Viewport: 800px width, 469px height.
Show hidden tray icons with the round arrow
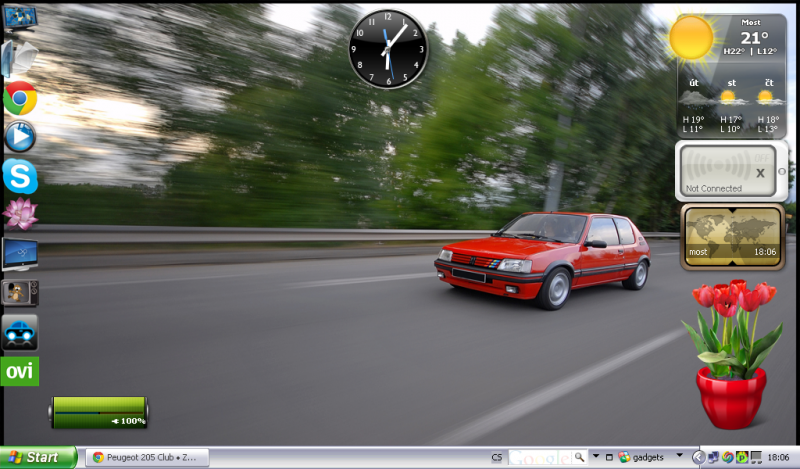(698, 457)
